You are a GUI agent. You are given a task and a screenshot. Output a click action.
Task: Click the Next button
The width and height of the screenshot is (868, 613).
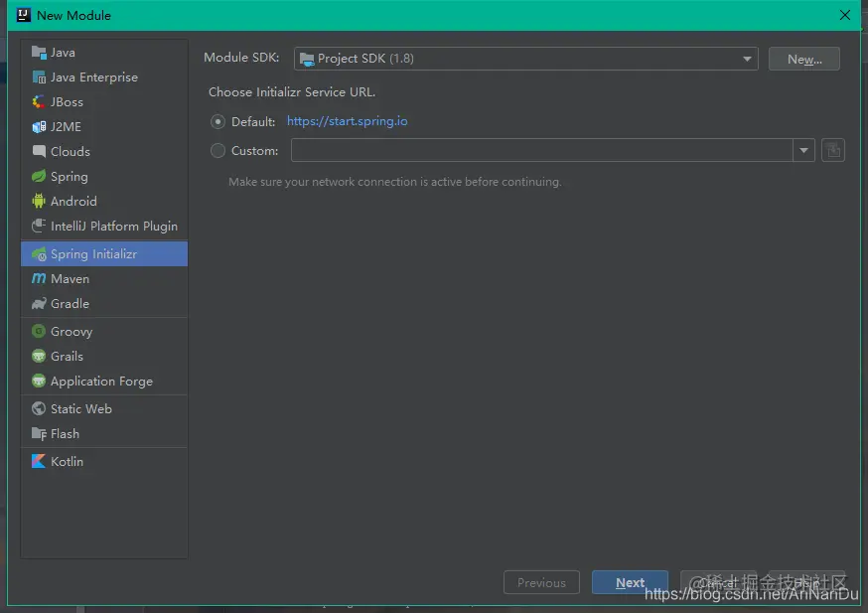pyautogui.click(x=630, y=582)
